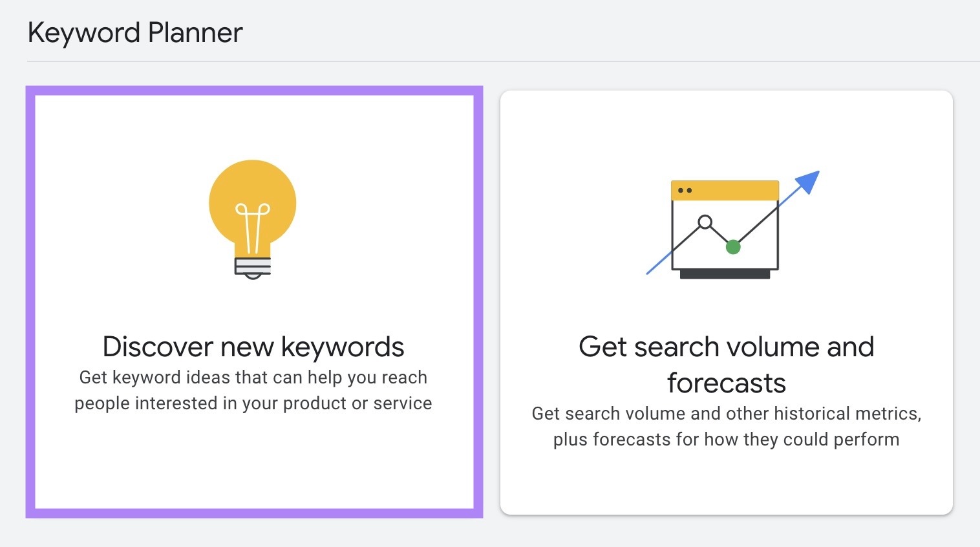Viewport: 980px width, 547px height.
Task: Click the Keyword Planner page heading
Action: coord(135,32)
